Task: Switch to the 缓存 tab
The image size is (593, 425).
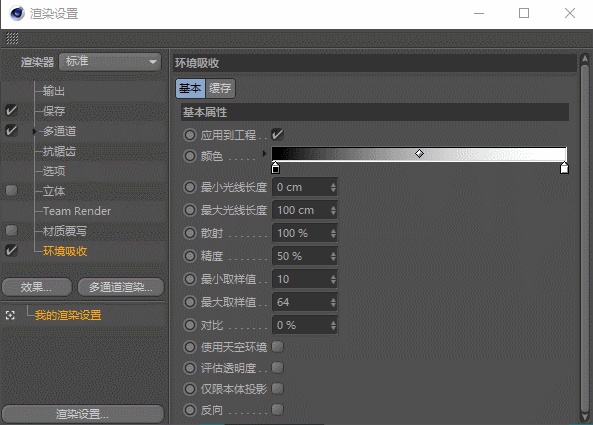Action: tap(220, 88)
